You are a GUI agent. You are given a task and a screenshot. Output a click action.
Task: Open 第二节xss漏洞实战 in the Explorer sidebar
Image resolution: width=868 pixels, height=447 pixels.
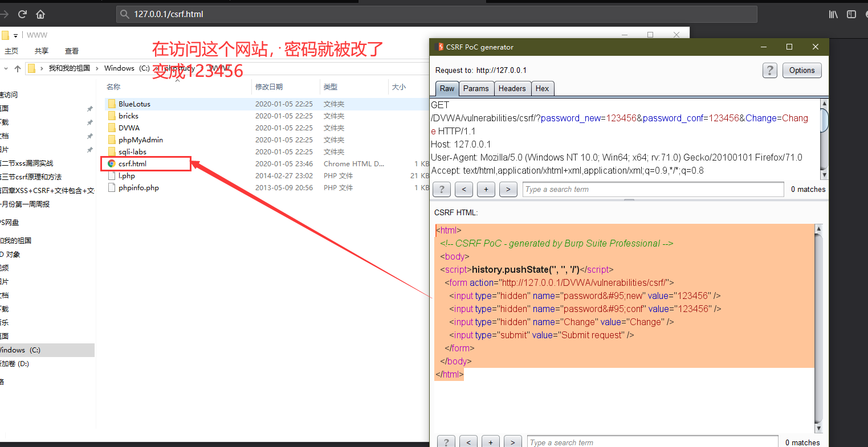pyautogui.click(x=27, y=163)
